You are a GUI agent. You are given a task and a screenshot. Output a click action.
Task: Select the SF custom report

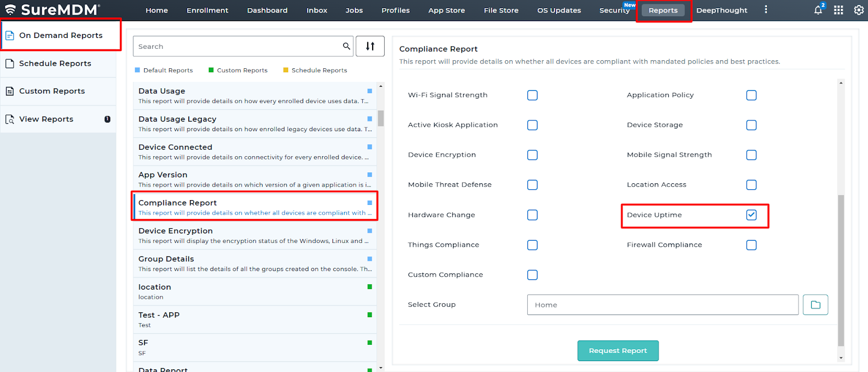pos(255,348)
